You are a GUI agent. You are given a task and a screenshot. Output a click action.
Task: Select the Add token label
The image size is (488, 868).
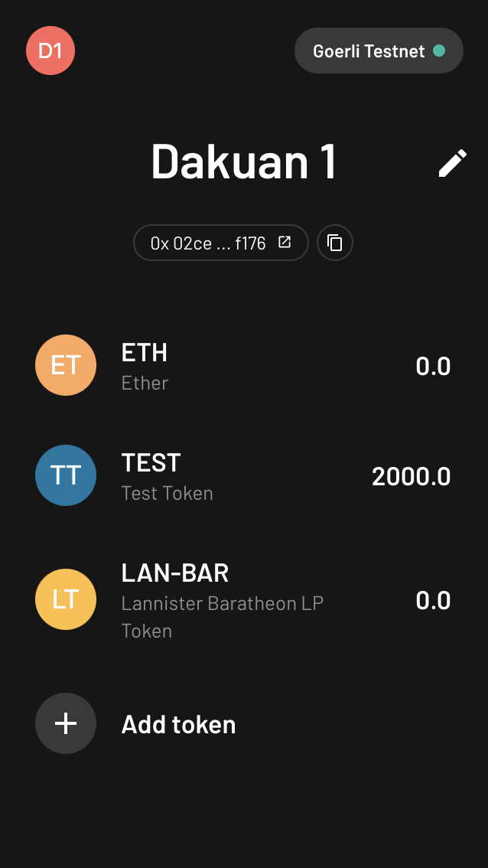tap(178, 724)
